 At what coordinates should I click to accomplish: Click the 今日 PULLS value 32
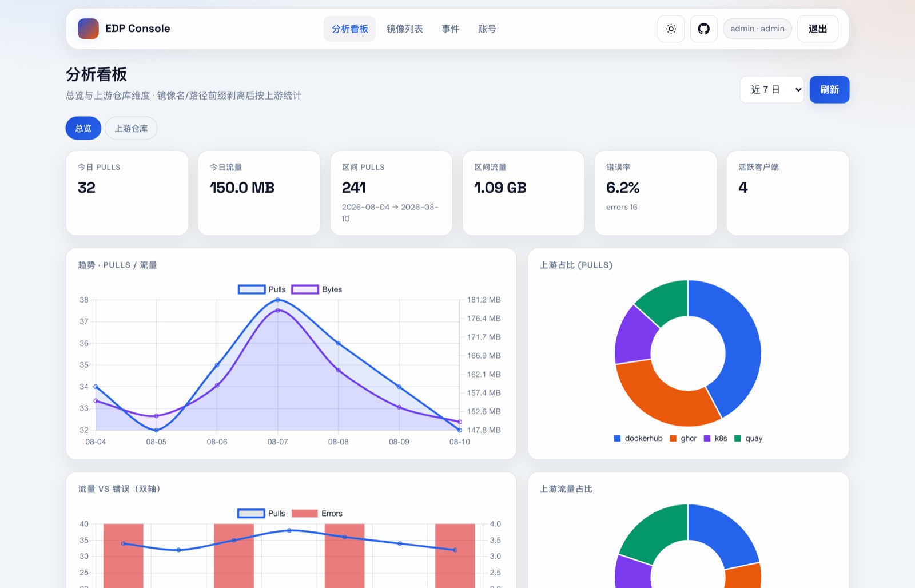86,188
